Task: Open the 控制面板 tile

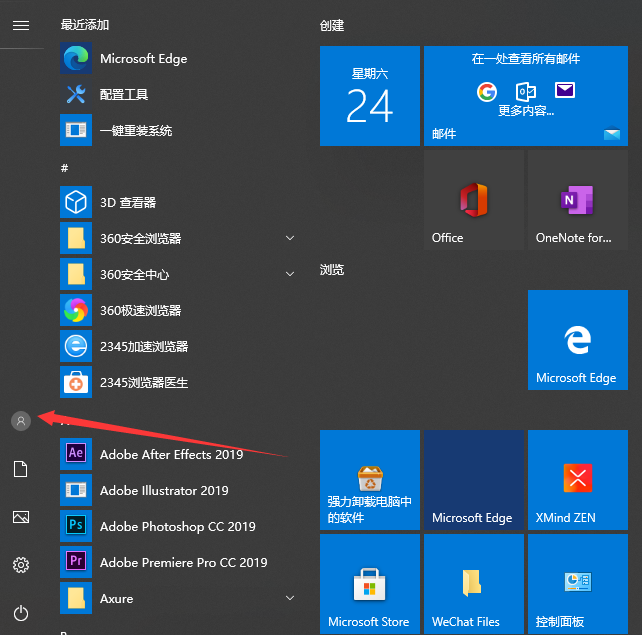Action: point(578,584)
